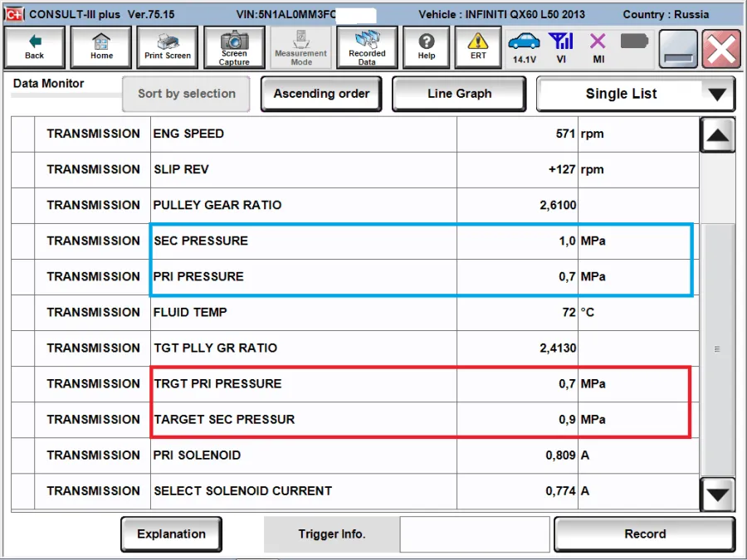Click the TARGET SEC PRESSUR item name

pyautogui.click(x=224, y=420)
